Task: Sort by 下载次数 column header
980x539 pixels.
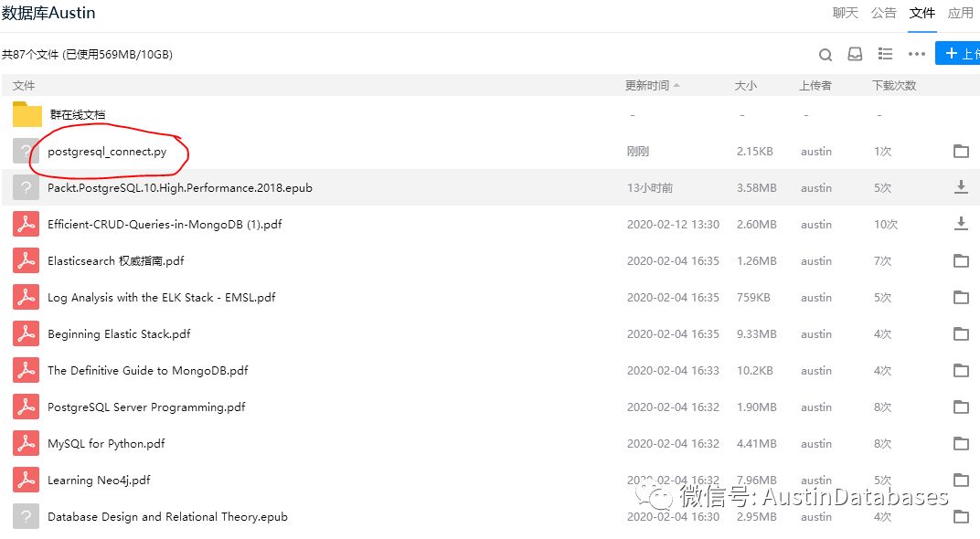Action: [x=894, y=86]
